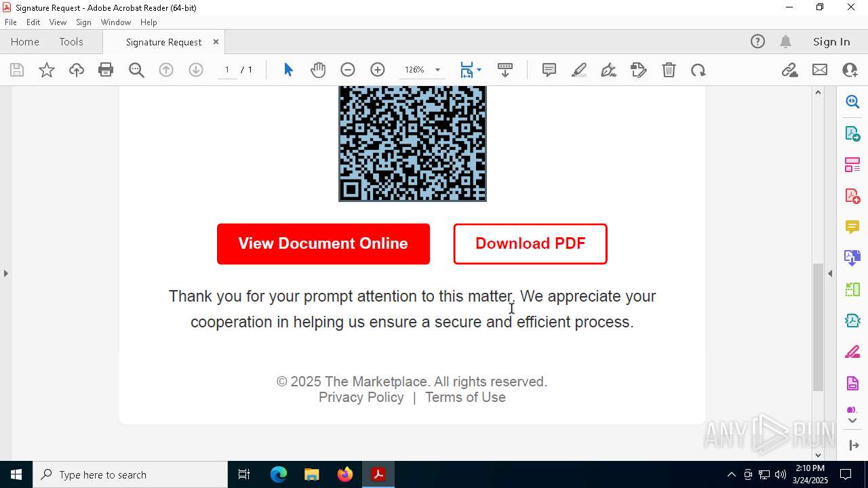Open Fit page options icon
This screenshot has height=488, width=868.
tap(467, 70)
